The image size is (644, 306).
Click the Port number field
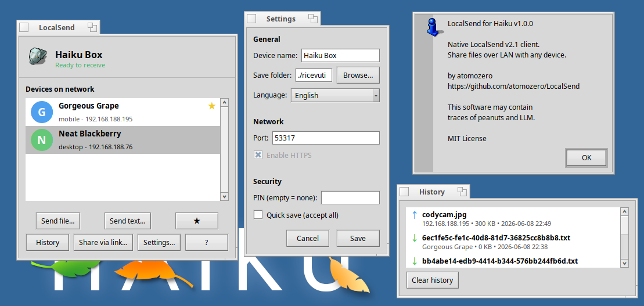click(326, 138)
